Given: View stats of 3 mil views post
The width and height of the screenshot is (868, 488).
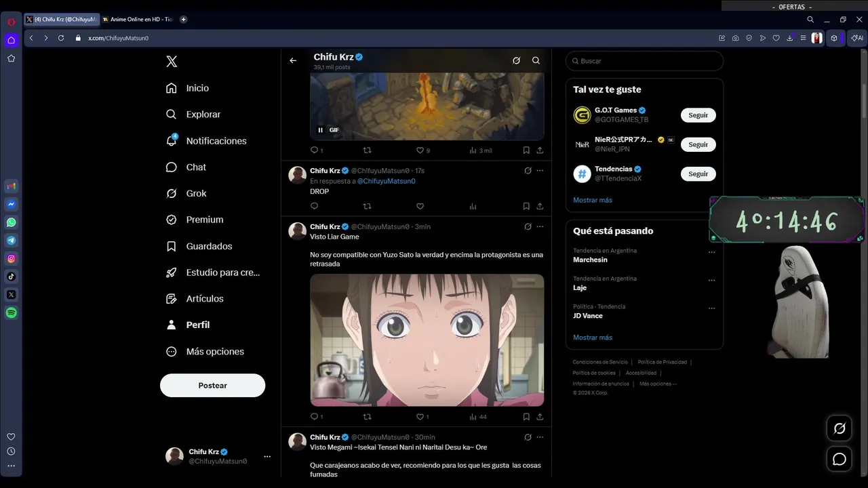Looking at the screenshot, I should click(480, 150).
